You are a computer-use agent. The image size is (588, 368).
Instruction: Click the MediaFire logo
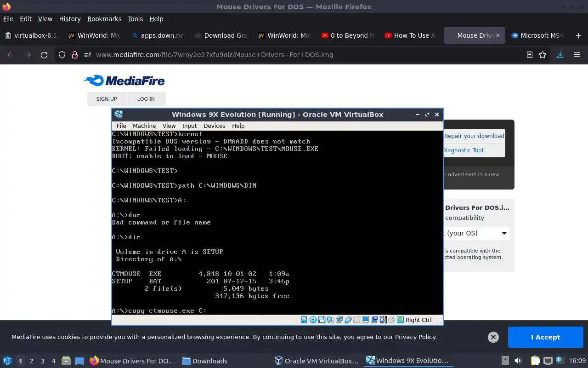124,81
